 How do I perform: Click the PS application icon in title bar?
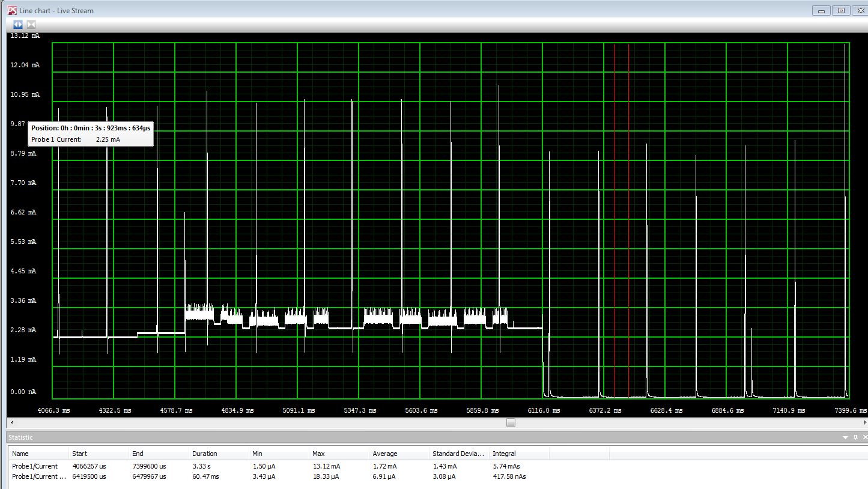12,10
